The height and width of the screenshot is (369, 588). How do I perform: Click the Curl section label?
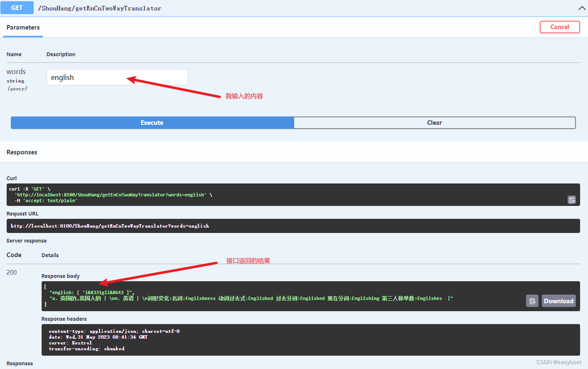(x=12, y=178)
